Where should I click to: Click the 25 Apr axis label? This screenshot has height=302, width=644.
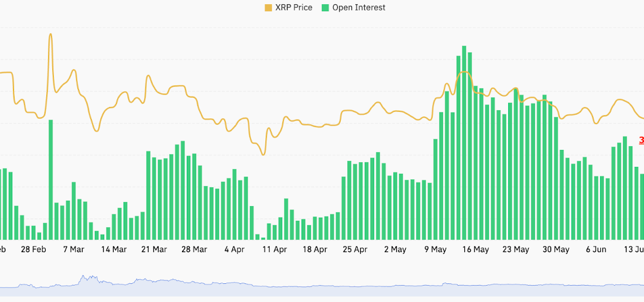pos(355,249)
